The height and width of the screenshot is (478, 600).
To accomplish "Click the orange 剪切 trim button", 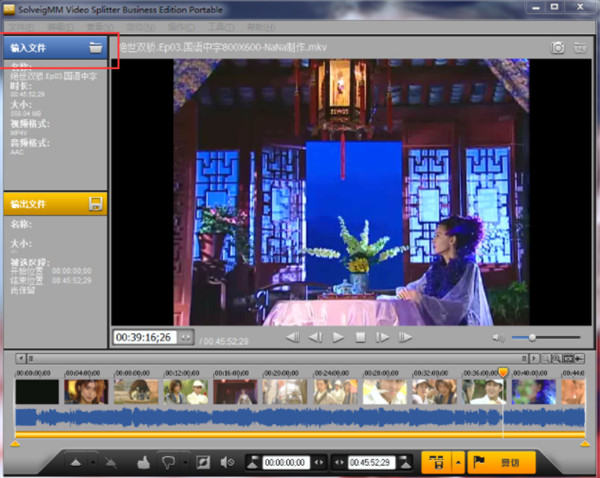I will [x=501, y=462].
